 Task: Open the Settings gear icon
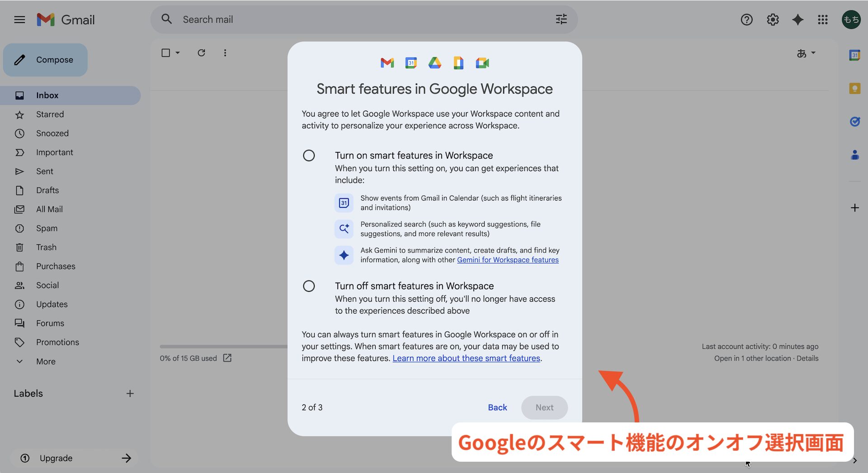pos(773,19)
